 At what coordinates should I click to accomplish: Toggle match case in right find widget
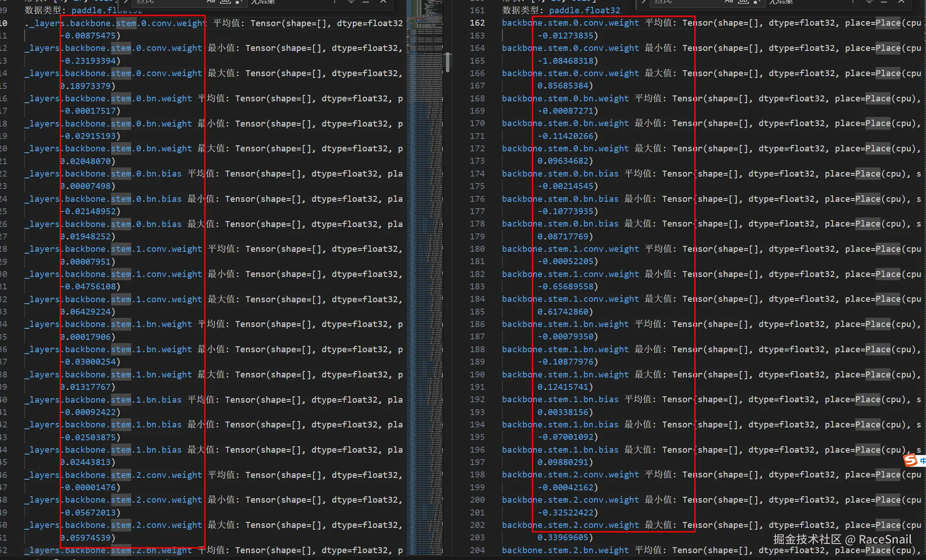[729, 1]
